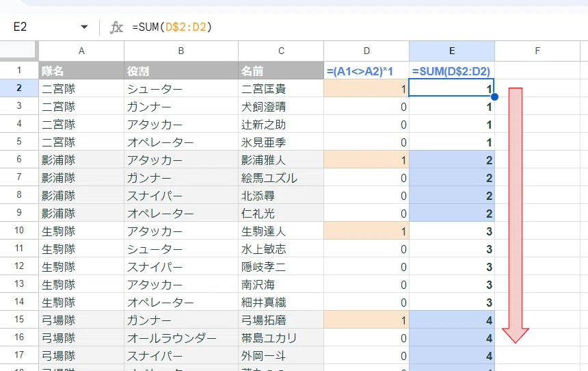This screenshot has width=588, height=371.
Task: Click cell D6 with value 1
Action: click(366, 159)
